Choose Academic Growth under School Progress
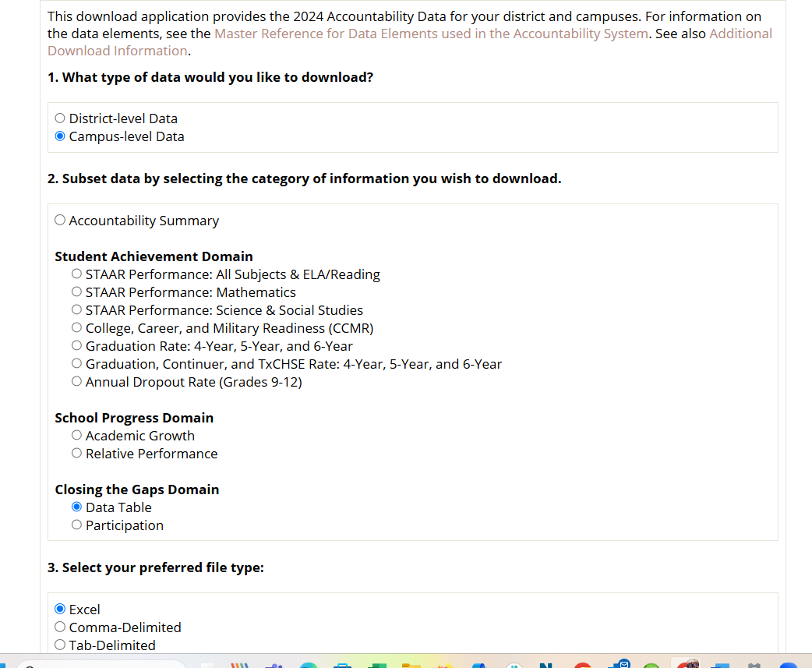This screenshot has width=812, height=668. (76, 435)
